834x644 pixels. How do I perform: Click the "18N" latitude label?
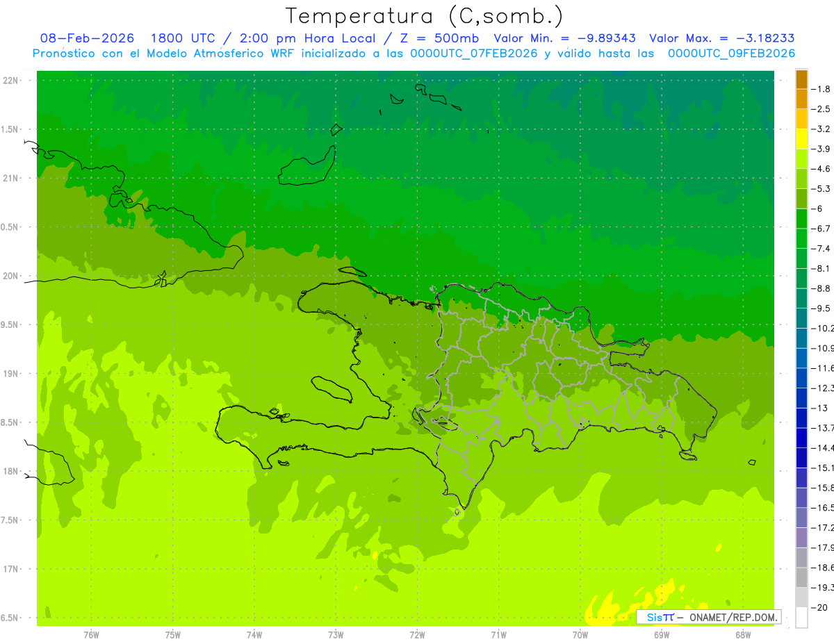point(10,471)
